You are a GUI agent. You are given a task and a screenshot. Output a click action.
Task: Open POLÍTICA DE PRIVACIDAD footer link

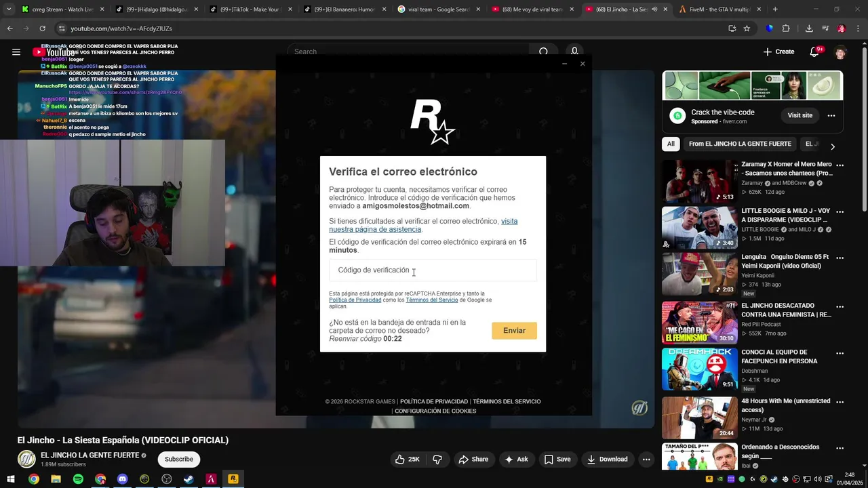click(434, 401)
